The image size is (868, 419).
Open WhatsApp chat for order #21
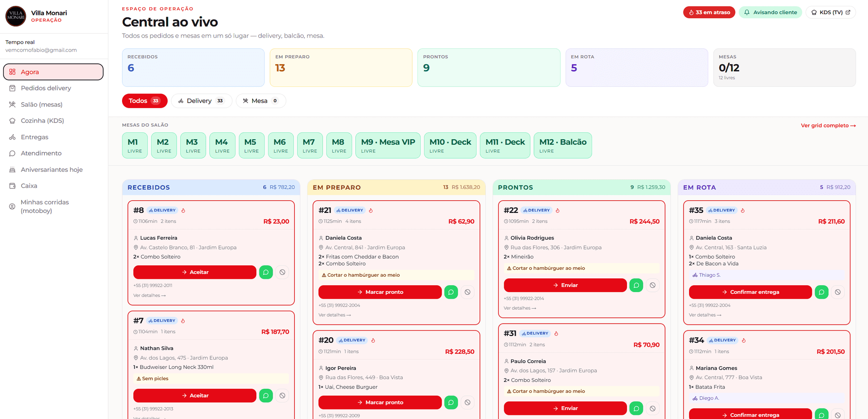pyautogui.click(x=451, y=292)
